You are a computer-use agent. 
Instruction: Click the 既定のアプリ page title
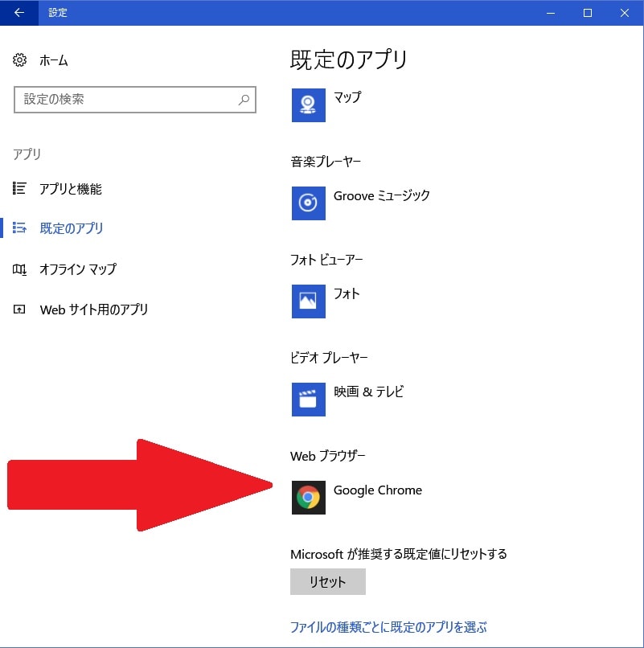(349, 59)
